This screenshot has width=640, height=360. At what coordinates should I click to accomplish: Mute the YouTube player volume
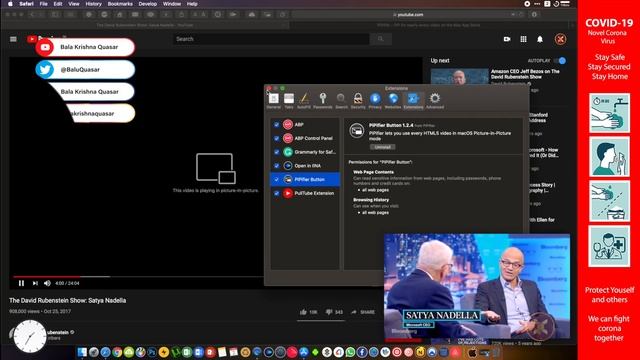tap(47, 283)
